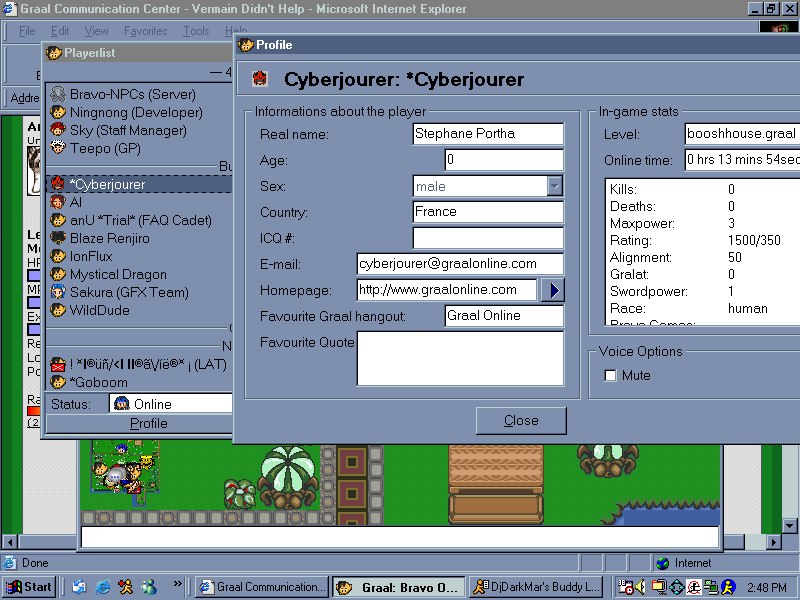
Task: Click Teepo (GP)'s head icon
Action: click(x=58, y=148)
